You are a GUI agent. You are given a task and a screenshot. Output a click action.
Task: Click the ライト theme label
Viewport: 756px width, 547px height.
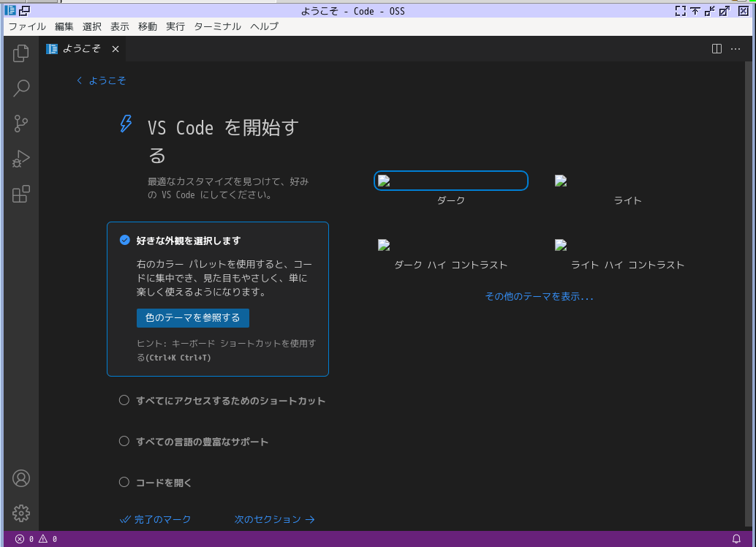coord(628,200)
